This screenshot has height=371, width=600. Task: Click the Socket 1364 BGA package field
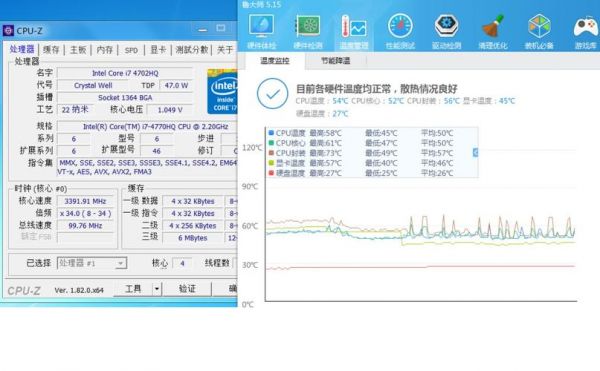click(125, 98)
